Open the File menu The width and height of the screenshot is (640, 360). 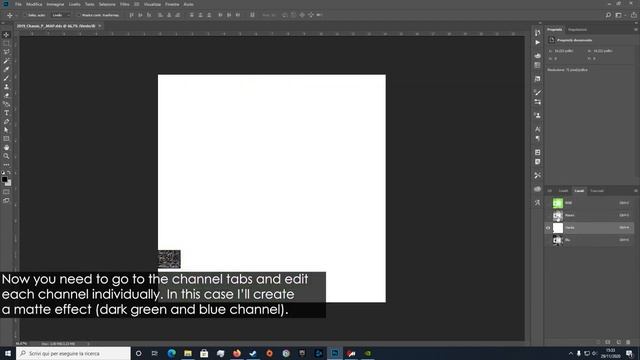18,4
